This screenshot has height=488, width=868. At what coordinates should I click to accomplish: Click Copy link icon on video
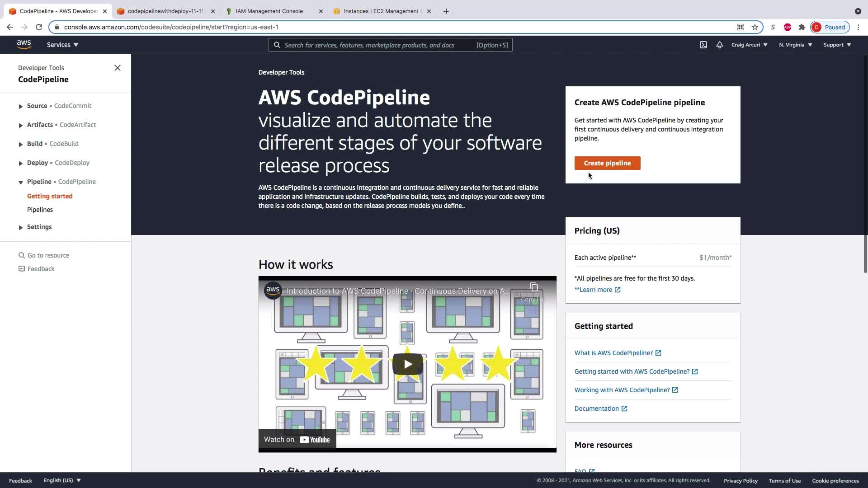[x=533, y=288]
